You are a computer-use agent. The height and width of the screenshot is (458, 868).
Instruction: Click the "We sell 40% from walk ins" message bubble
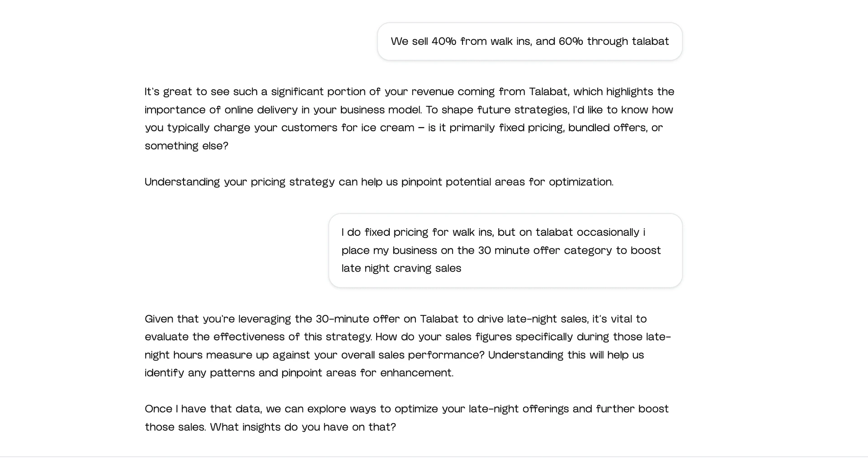[x=529, y=42]
